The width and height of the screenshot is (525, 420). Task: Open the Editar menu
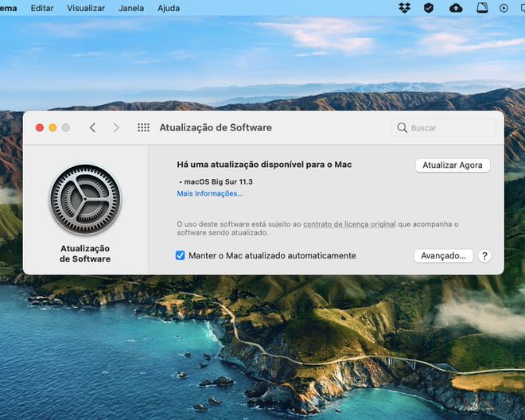42,8
